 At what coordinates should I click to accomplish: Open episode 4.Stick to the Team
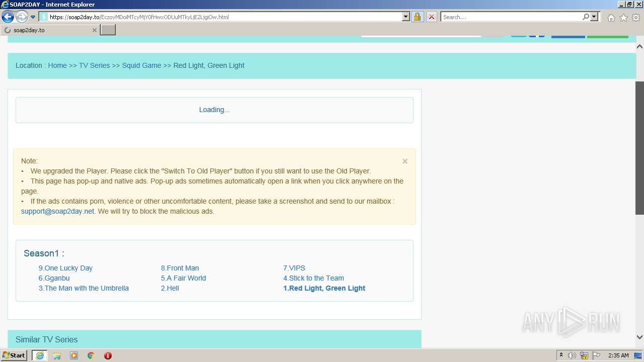click(x=313, y=278)
